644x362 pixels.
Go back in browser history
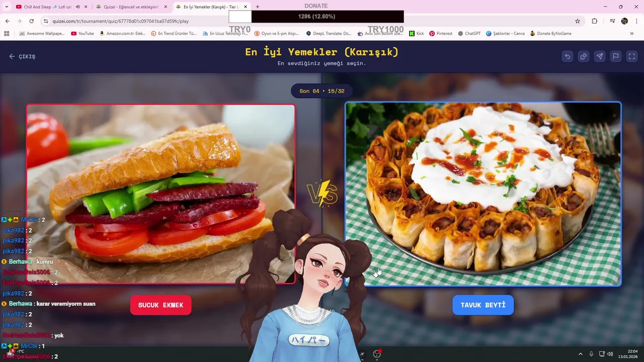coord(7,21)
